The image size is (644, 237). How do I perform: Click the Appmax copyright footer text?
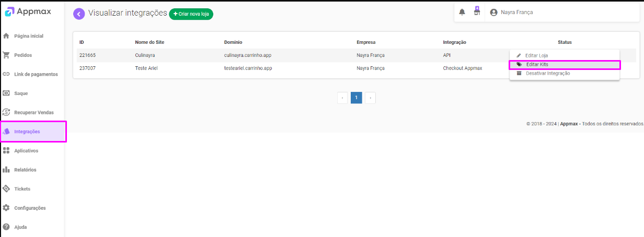point(585,124)
